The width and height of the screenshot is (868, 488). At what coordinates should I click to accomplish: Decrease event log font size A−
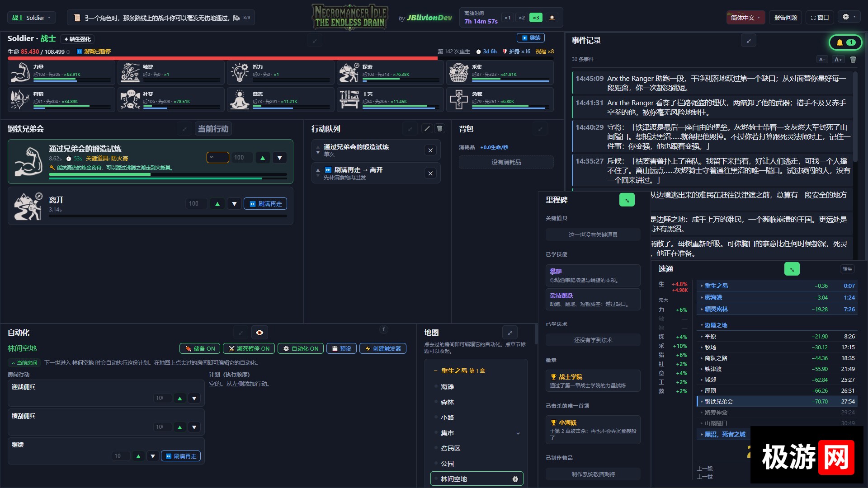pos(822,60)
